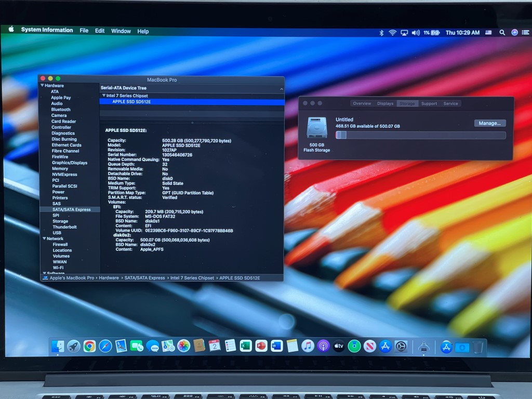The width and height of the screenshot is (532, 399).
Task: Open Notification Center list icon
Action: point(526,33)
